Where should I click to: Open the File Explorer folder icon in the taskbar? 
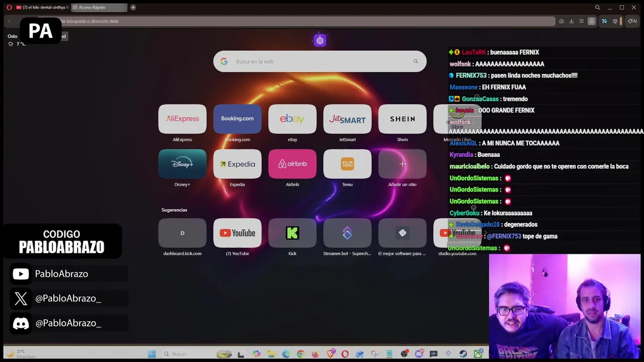tap(271, 354)
